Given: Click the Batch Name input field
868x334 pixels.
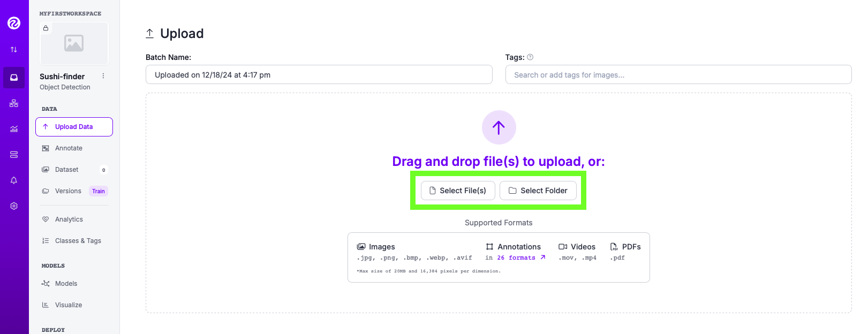Looking at the screenshot, I should [x=319, y=74].
